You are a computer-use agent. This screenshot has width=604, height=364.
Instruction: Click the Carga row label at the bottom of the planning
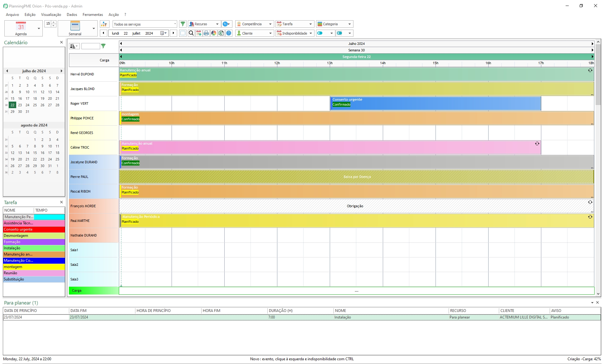pos(94,290)
